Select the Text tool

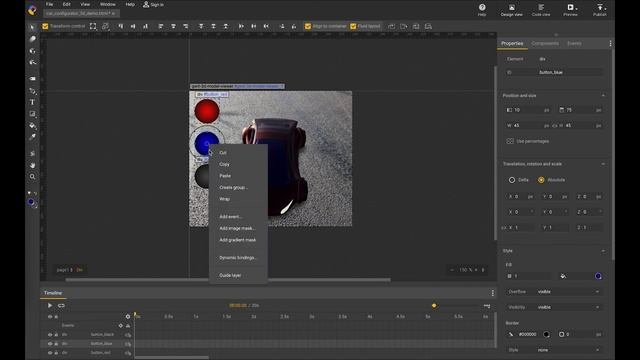pos(32,102)
